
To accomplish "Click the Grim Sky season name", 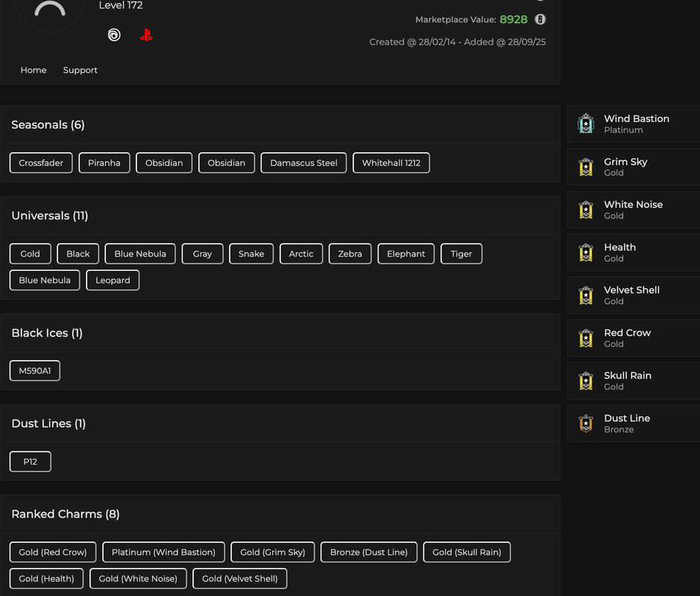I will [625, 162].
